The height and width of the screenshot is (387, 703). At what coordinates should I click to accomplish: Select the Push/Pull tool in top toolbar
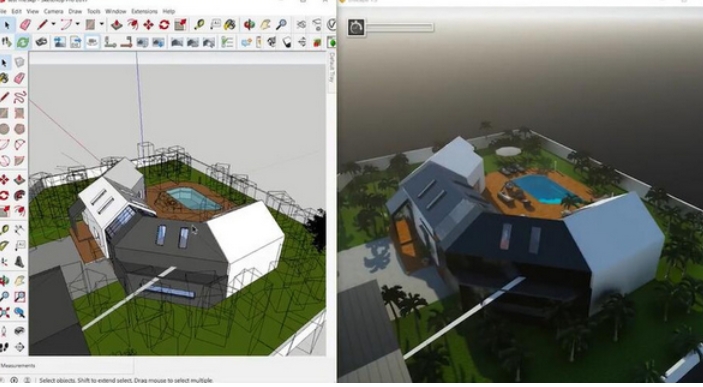coord(117,24)
